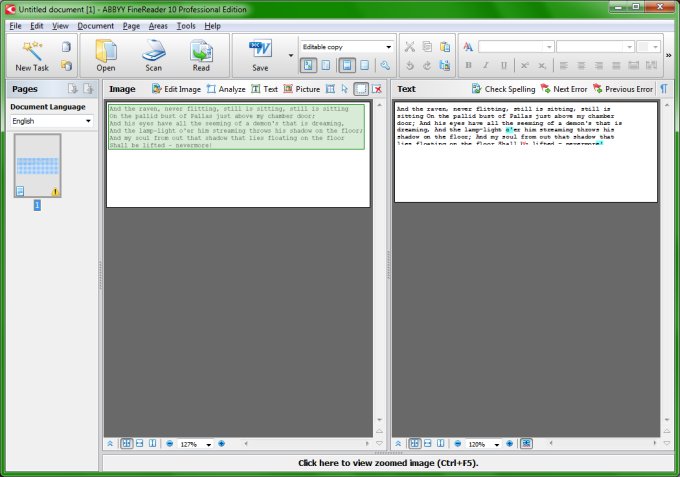Screen dimensions: 680x477
Task: Click the Read document icon
Action: 201,56
